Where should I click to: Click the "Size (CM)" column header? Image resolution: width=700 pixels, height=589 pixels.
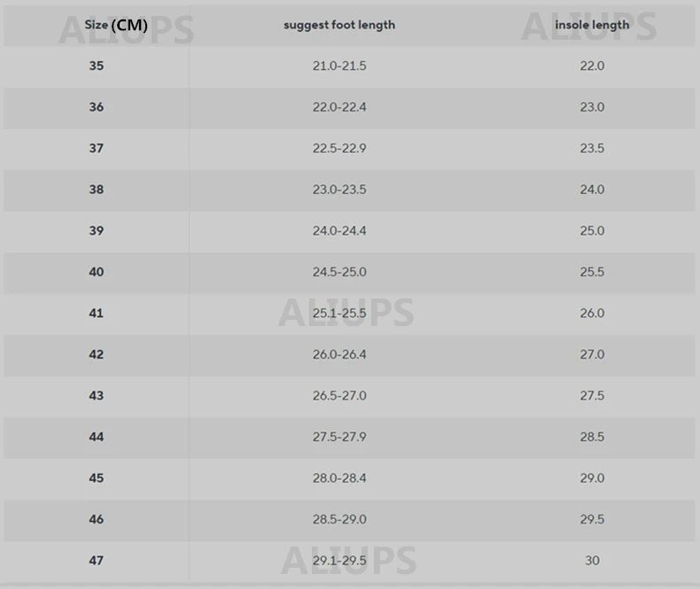coord(116,25)
